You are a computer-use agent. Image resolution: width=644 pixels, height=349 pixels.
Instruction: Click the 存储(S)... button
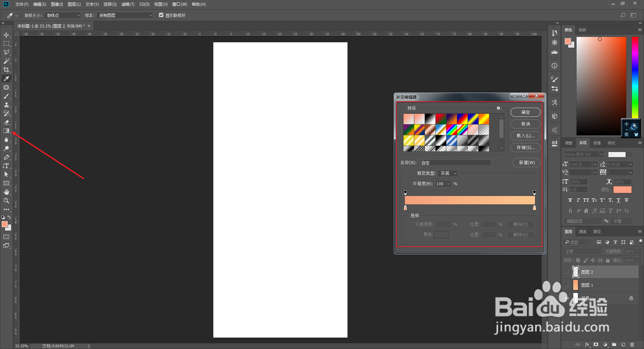pos(526,148)
